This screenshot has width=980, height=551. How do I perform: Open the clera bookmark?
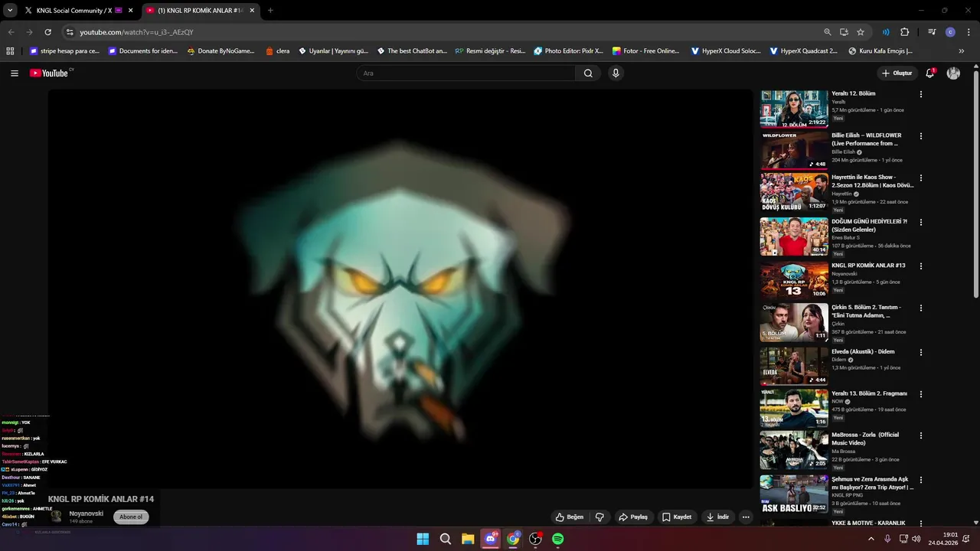pos(277,51)
